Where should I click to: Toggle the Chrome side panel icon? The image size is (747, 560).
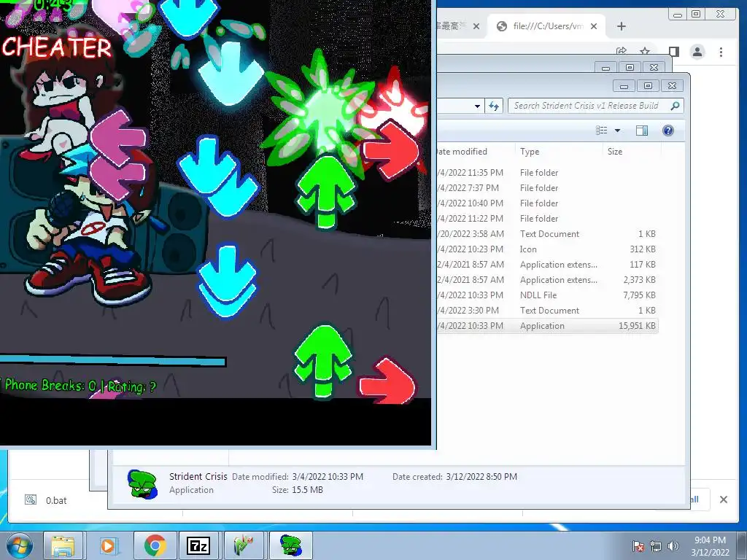(x=673, y=52)
